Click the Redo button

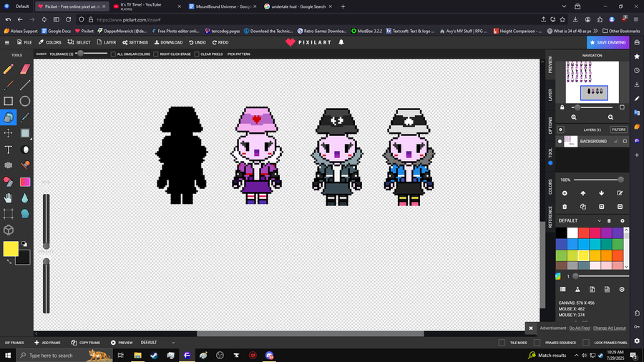[x=220, y=42]
